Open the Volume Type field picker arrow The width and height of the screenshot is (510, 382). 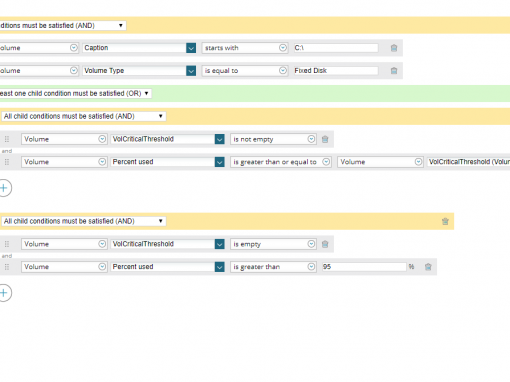tap(191, 71)
